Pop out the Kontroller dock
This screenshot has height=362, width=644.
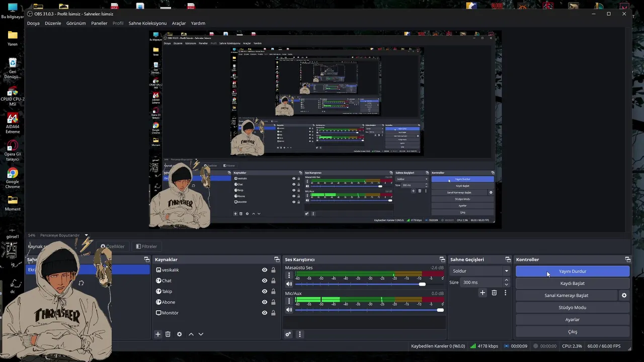pos(628,259)
